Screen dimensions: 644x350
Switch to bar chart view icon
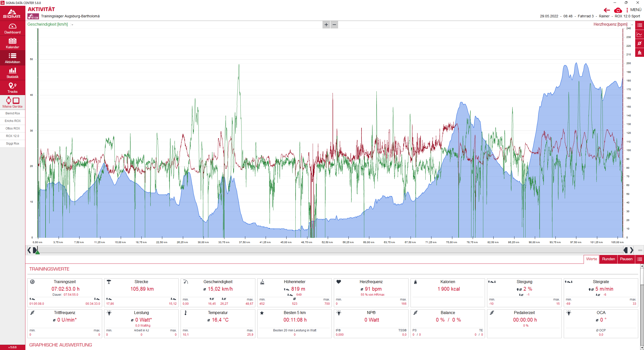pos(639,52)
